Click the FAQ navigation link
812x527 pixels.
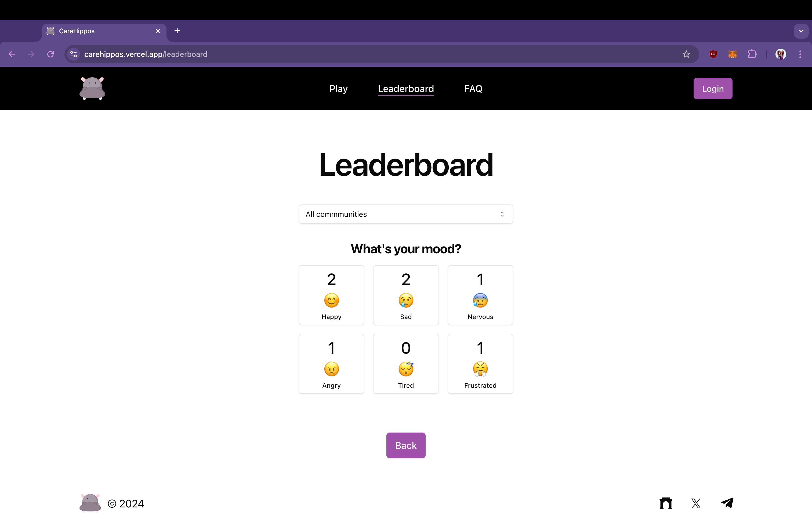[x=473, y=88]
